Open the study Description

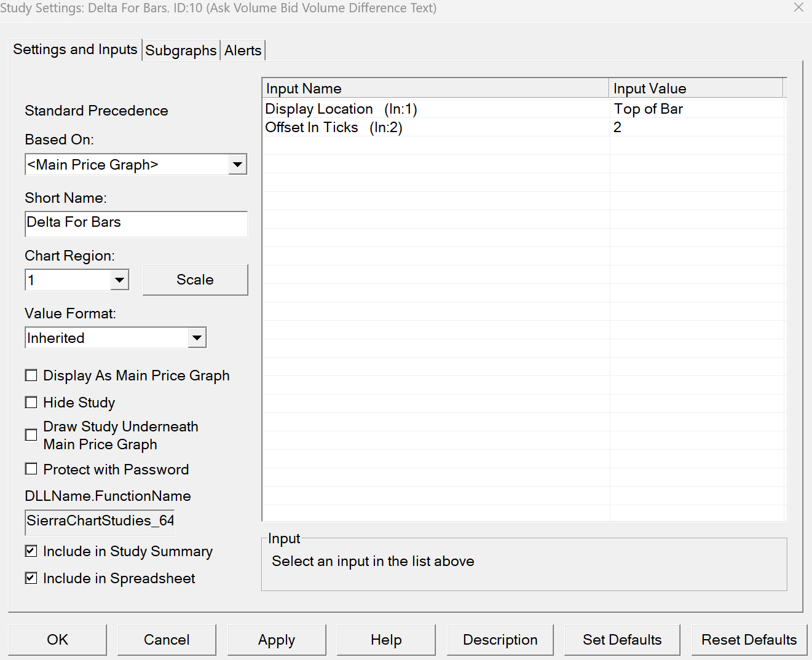pos(500,640)
